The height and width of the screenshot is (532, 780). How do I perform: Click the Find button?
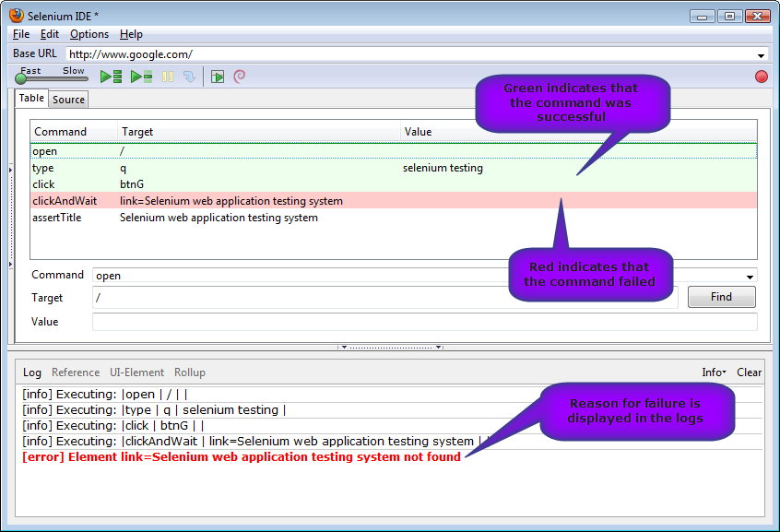tap(721, 297)
